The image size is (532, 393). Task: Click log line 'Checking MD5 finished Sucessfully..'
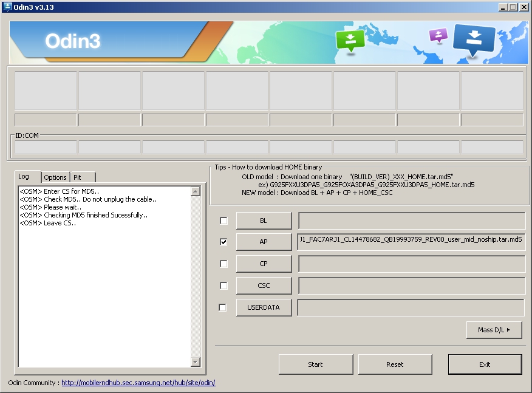(x=83, y=215)
